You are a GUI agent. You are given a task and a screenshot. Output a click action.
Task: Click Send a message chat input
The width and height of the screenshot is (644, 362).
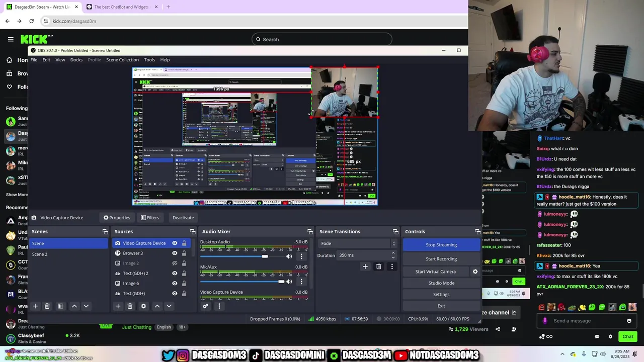[587, 321]
